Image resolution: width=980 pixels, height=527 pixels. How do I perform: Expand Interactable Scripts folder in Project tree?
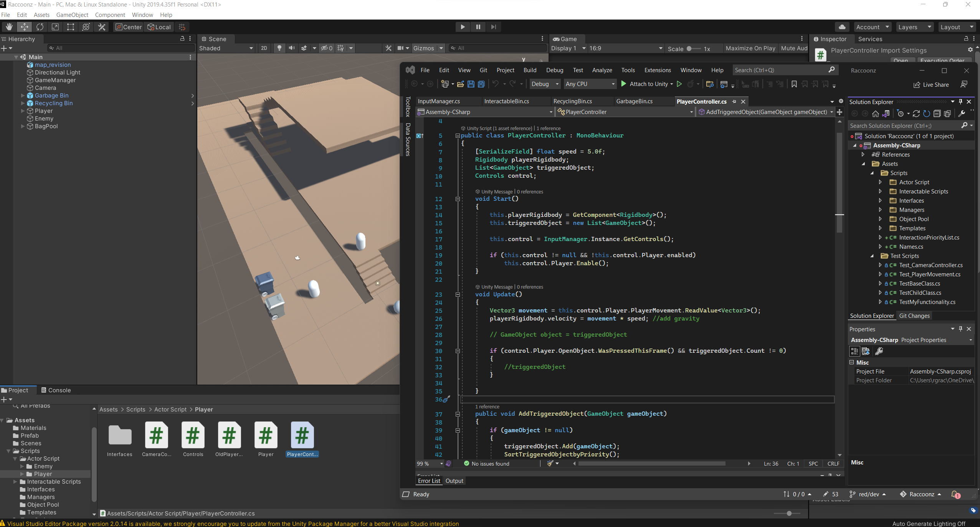(15, 482)
